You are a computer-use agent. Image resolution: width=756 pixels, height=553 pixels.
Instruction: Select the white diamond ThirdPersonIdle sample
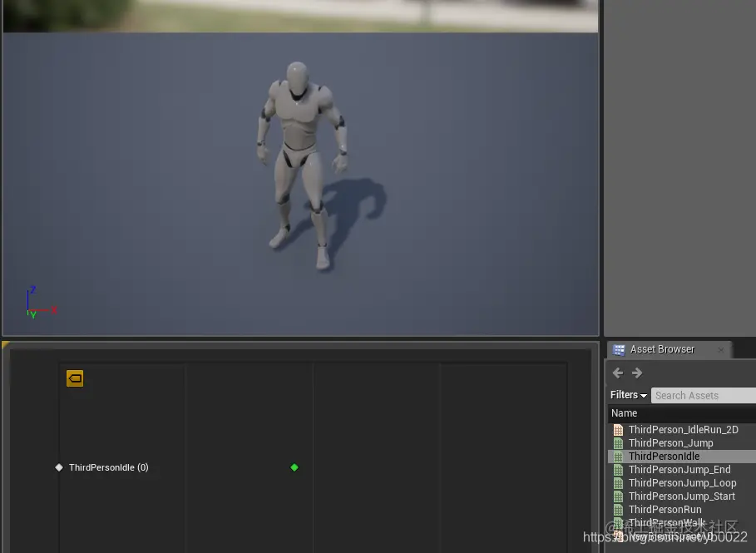point(59,467)
